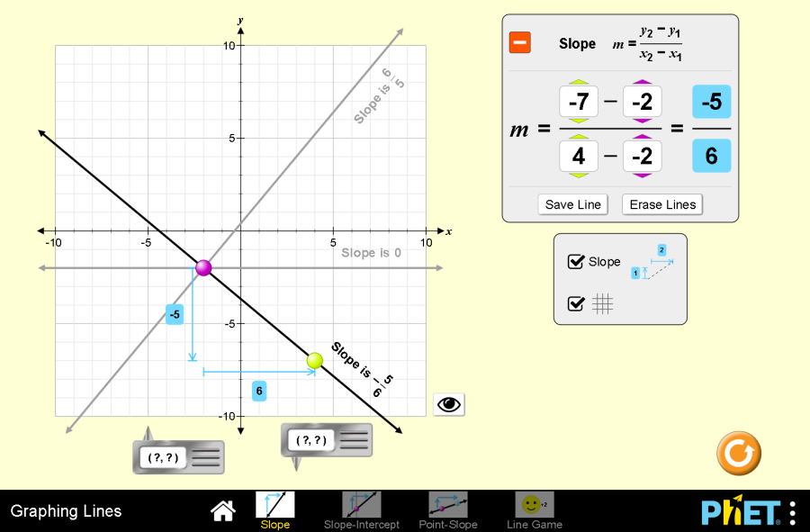The image size is (810, 532).
Task: Increase the y1 value of -2
Action: [642, 83]
